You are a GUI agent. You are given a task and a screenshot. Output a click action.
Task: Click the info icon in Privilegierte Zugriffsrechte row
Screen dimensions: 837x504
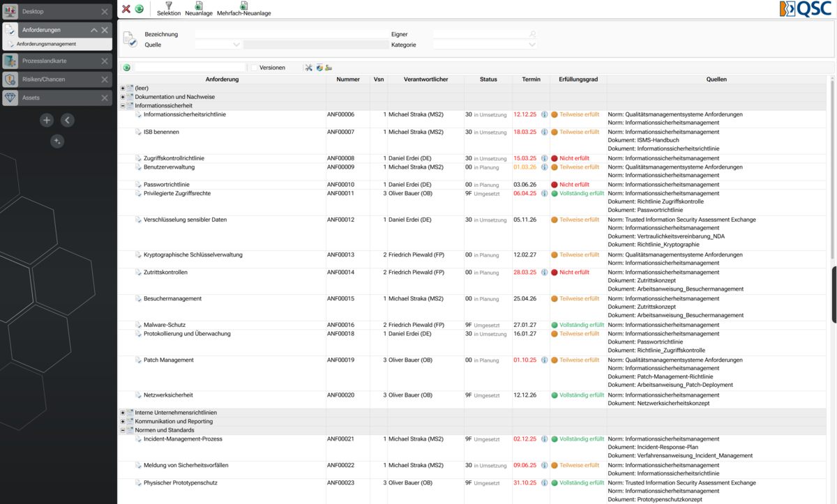[545, 193]
